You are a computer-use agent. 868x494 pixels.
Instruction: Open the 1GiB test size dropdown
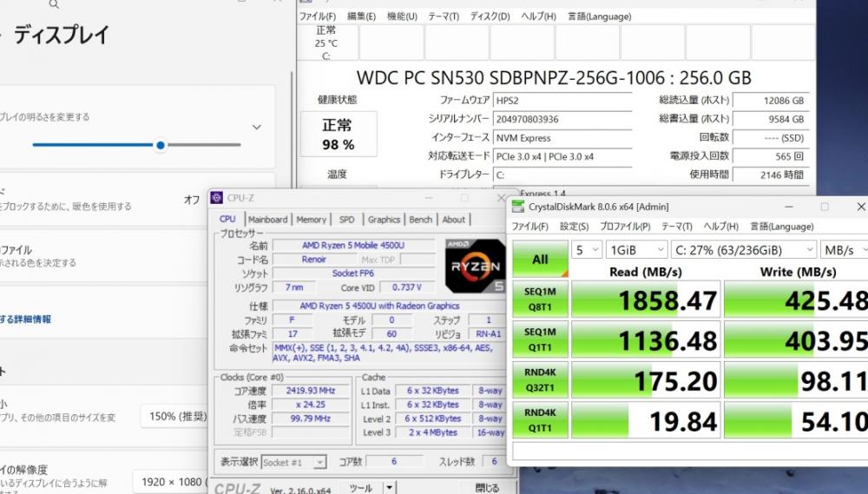(636, 250)
